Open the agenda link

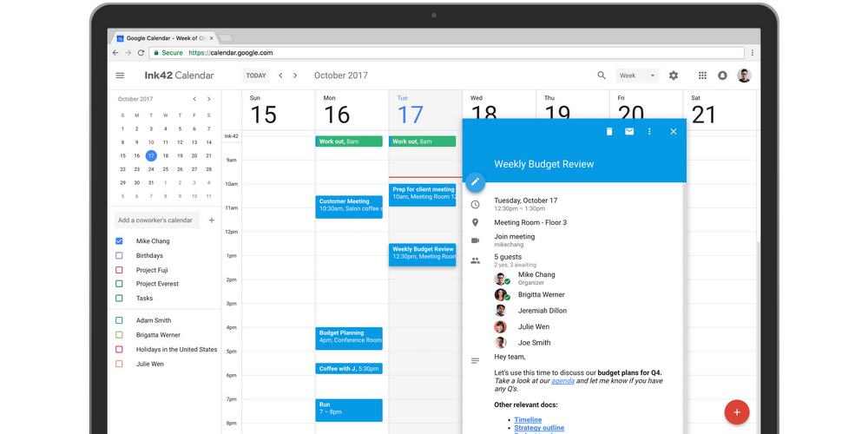coord(562,381)
